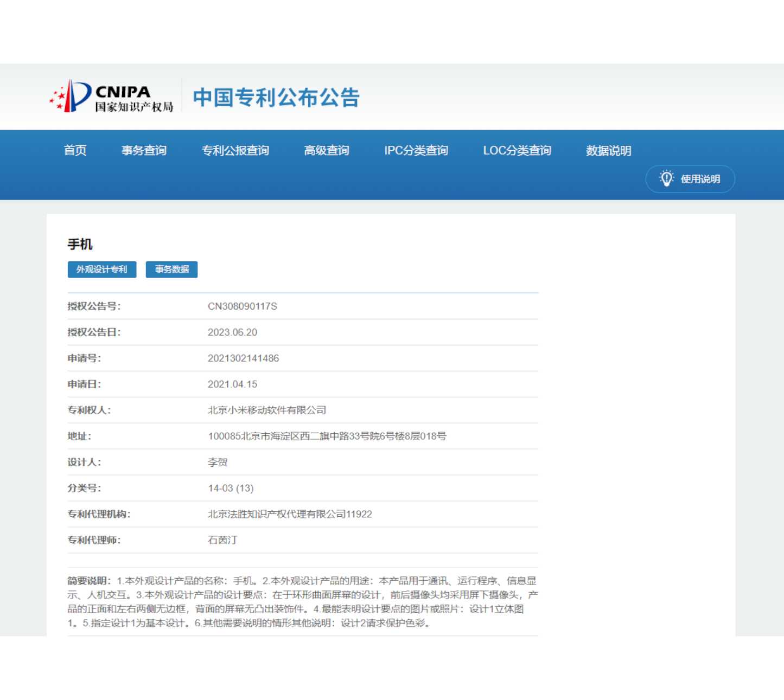
Task: Switch to the 事务数据 tab
Action: 171,269
